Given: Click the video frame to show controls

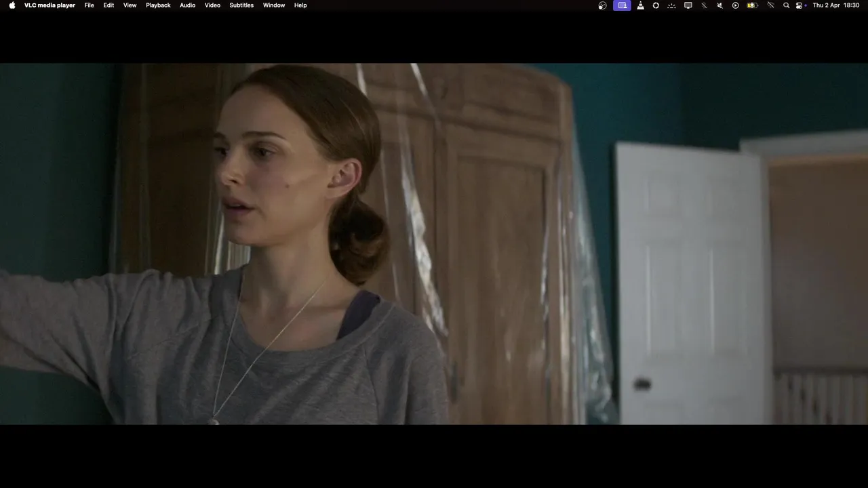Looking at the screenshot, I should click(x=434, y=244).
